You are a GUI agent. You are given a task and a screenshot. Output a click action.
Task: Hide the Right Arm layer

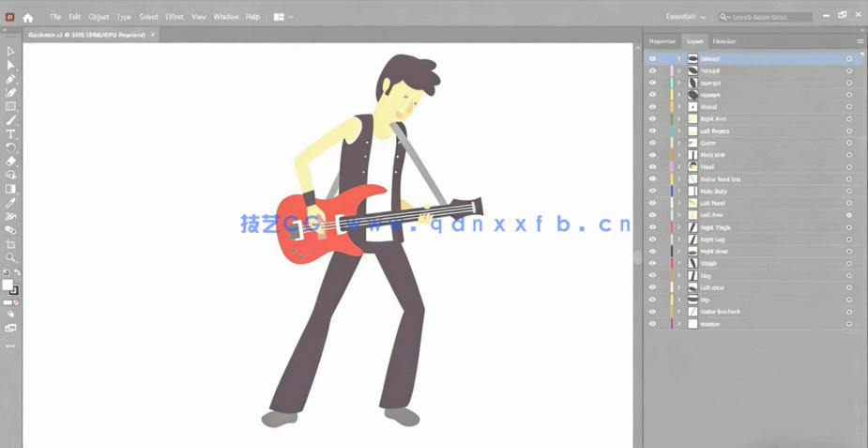pyautogui.click(x=652, y=119)
